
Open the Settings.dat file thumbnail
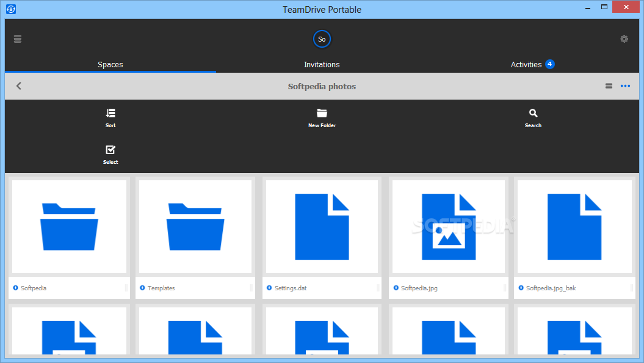[322, 227]
